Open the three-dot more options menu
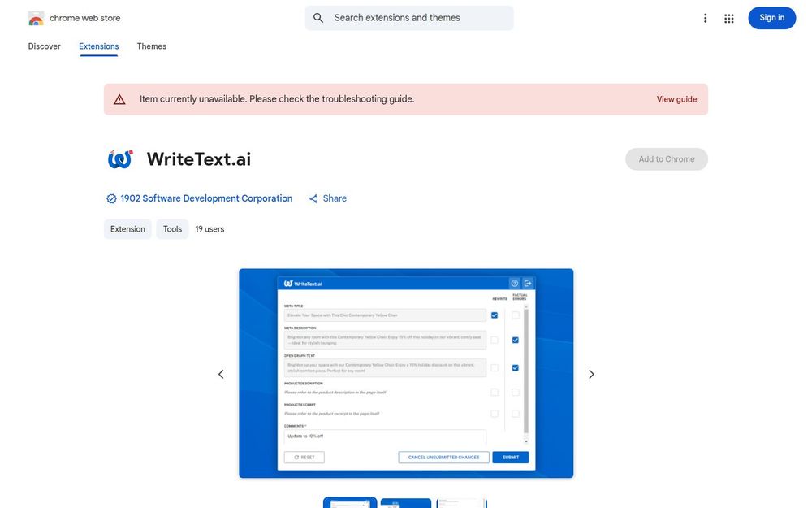The width and height of the screenshot is (812, 508). pyautogui.click(x=705, y=18)
